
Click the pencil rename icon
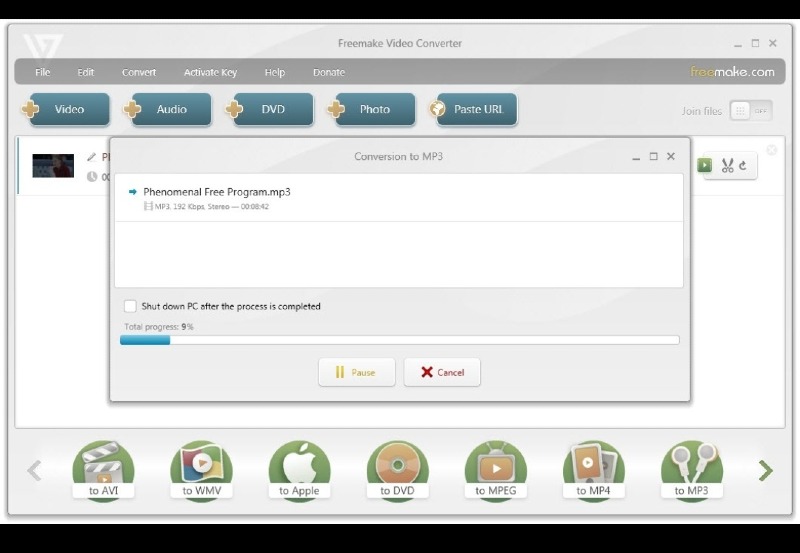[x=91, y=157]
